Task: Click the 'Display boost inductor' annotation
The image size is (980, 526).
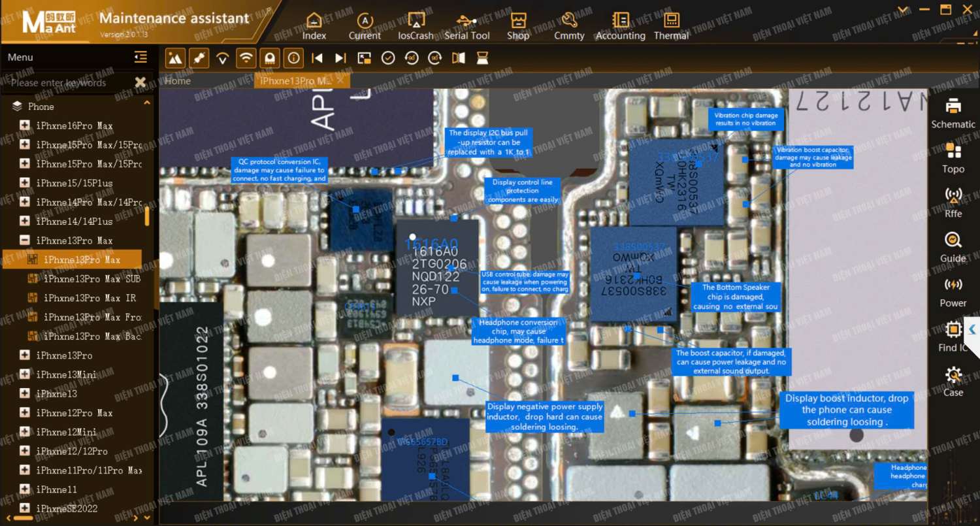Action: point(847,410)
